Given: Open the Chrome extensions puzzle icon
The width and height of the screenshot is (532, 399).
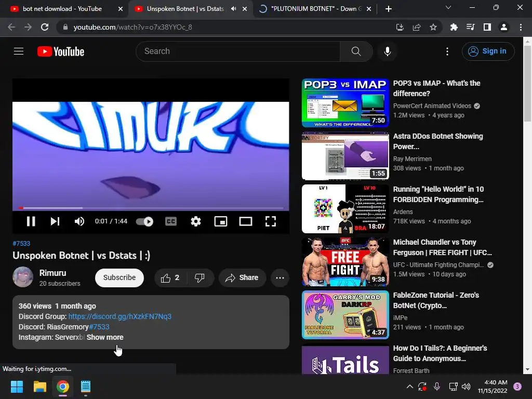Looking at the screenshot, I should point(454,27).
